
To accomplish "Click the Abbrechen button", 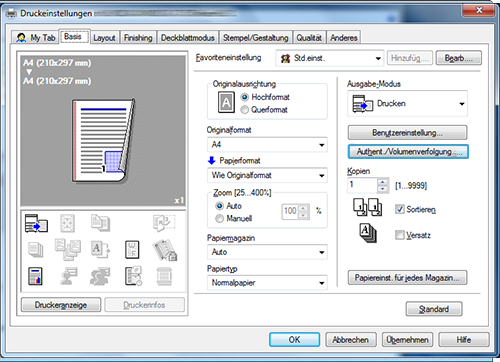I will [x=351, y=340].
